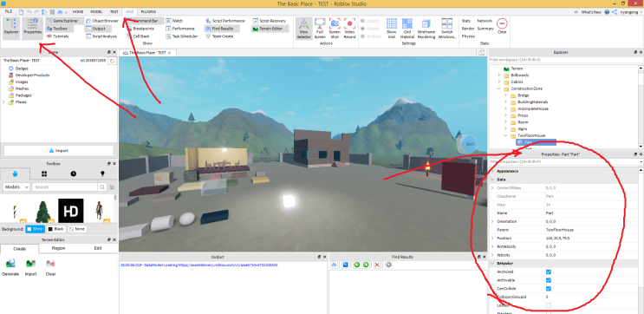Select 16 Studs grid option
Screen dimensions: 644x314
tap(371, 36)
